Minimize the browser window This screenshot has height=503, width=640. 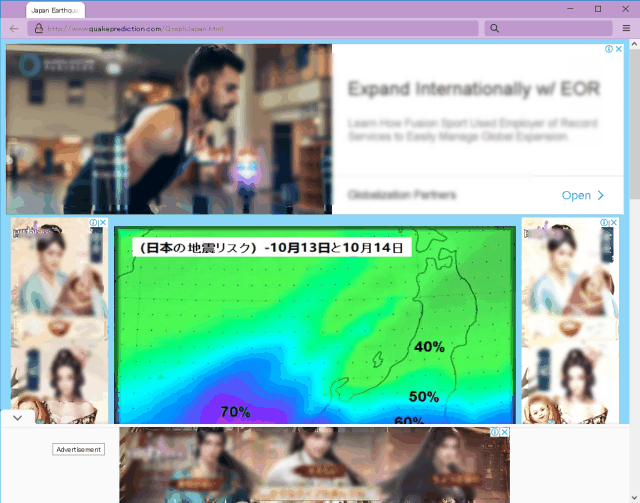pos(570,9)
